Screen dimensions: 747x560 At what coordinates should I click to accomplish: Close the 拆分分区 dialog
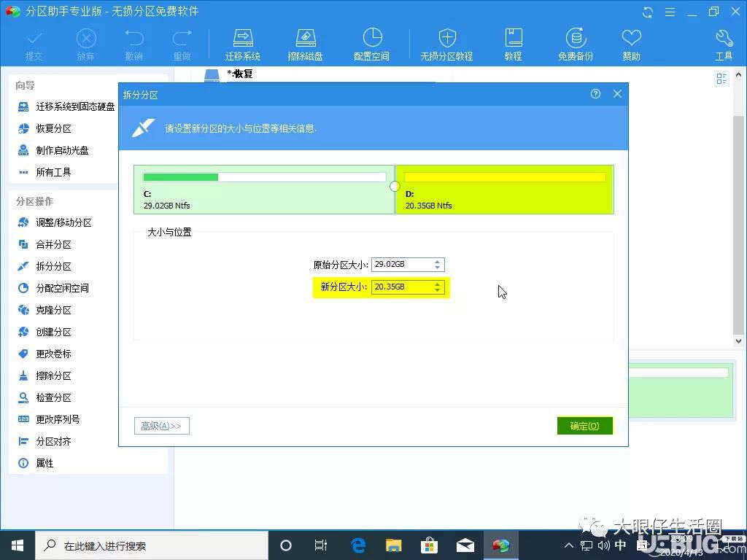point(617,94)
